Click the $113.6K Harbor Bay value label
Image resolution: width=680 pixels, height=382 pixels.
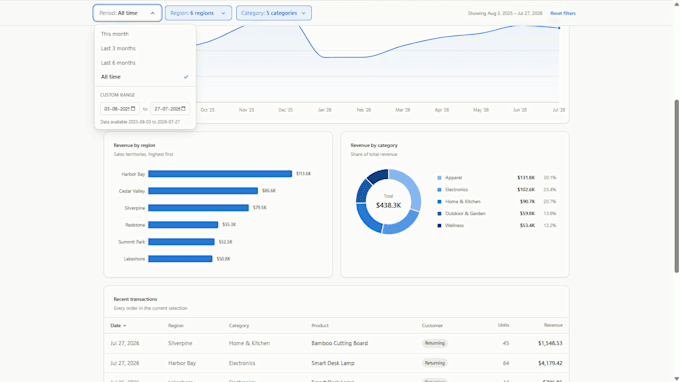click(x=304, y=174)
